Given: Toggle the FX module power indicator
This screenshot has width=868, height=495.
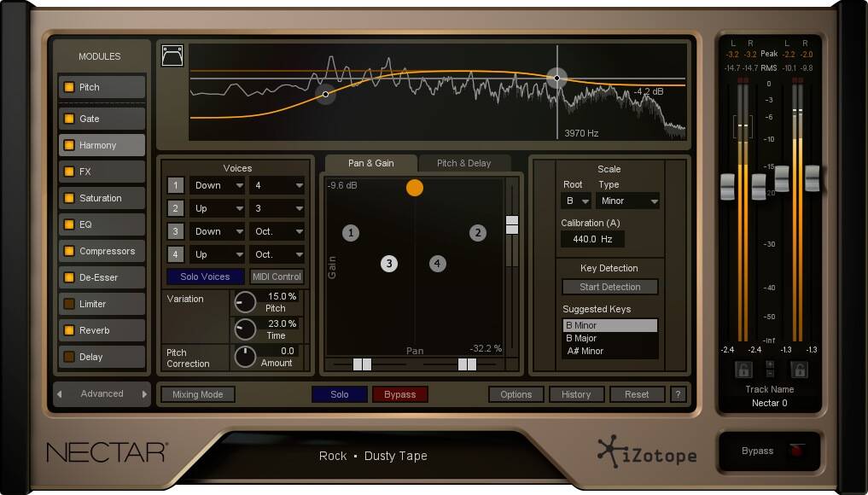Looking at the screenshot, I should tap(69, 172).
